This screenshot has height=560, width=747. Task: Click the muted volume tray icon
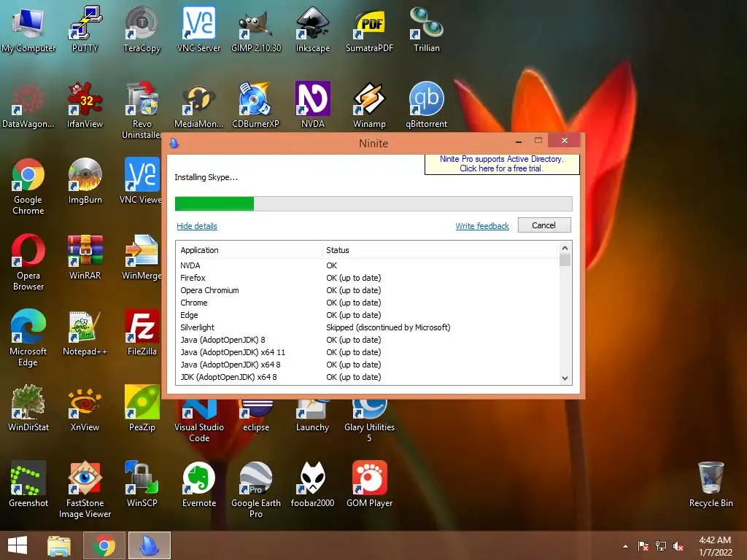pyautogui.click(x=678, y=546)
